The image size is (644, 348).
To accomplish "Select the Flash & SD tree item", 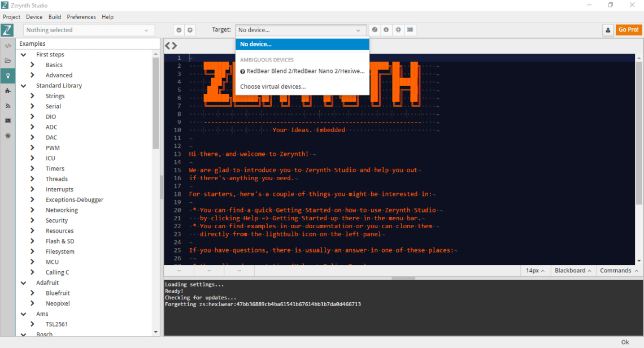I will (x=60, y=241).
